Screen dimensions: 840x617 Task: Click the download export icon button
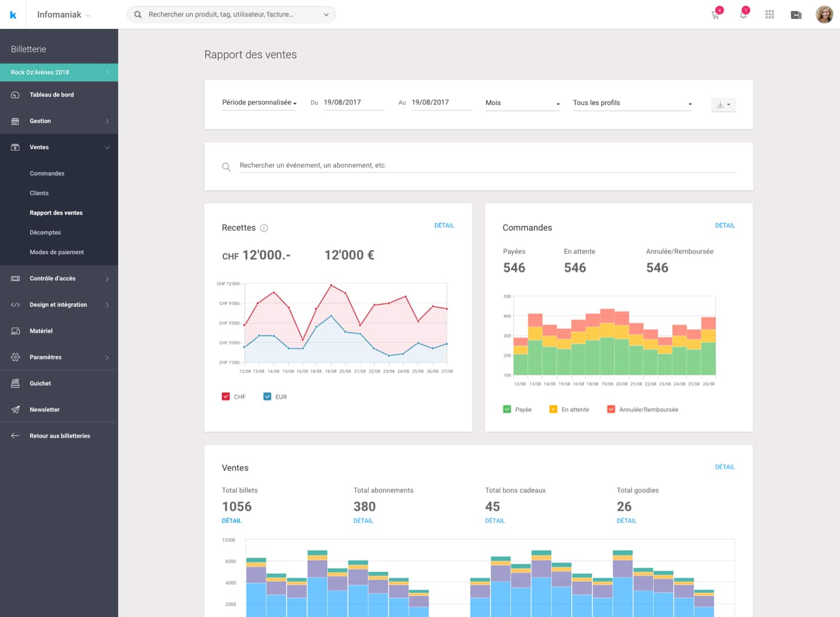(723, 105)
